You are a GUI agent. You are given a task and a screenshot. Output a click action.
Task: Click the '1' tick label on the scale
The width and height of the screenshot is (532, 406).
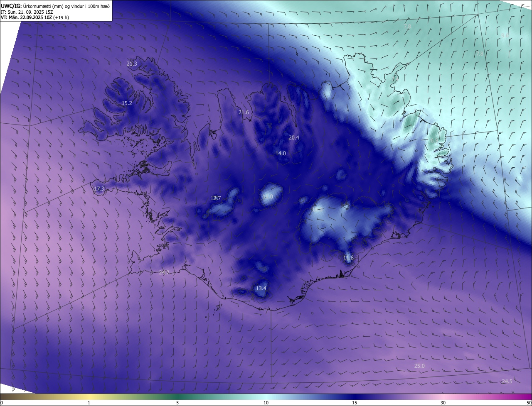click(x=89, y=403)
